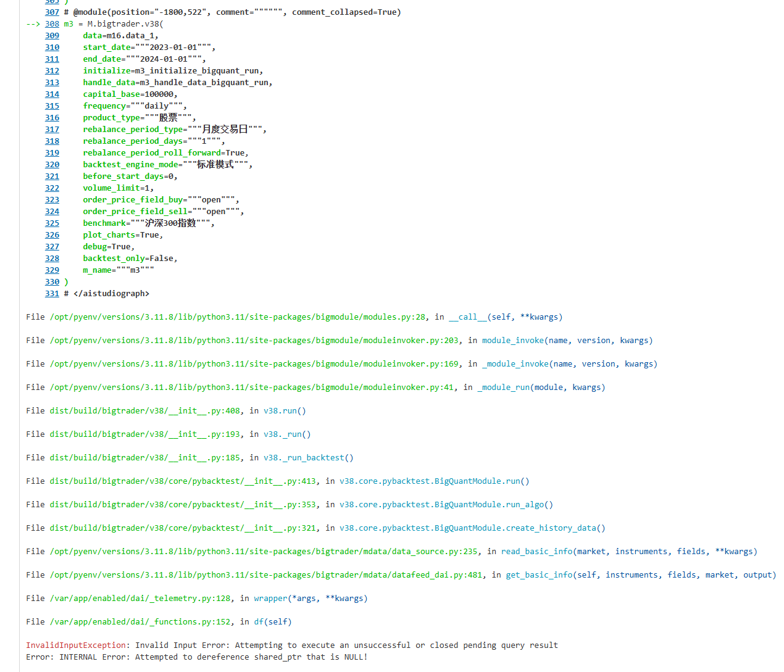This screenshot has width=784, height=672.
Task: Open line 312 initialize link
Action: (x=52, y=71)
